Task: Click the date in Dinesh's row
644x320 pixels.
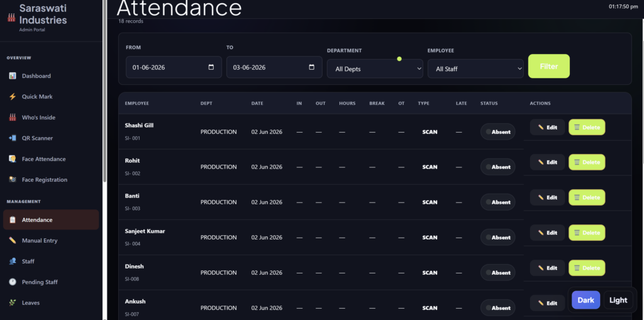Action: [x=267, y=273]
